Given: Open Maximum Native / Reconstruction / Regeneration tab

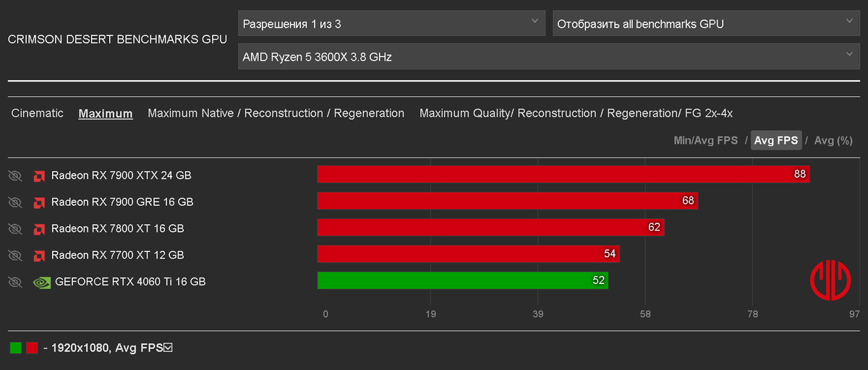Looking at the screenshot, I should (276, 113).
